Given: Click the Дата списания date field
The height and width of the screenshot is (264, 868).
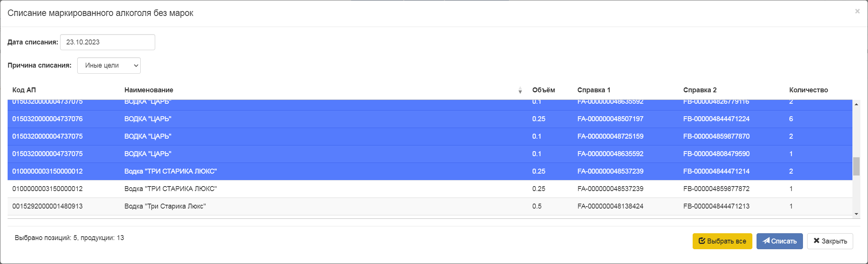Looking at the screenshot, I should [x=107, y=42].
